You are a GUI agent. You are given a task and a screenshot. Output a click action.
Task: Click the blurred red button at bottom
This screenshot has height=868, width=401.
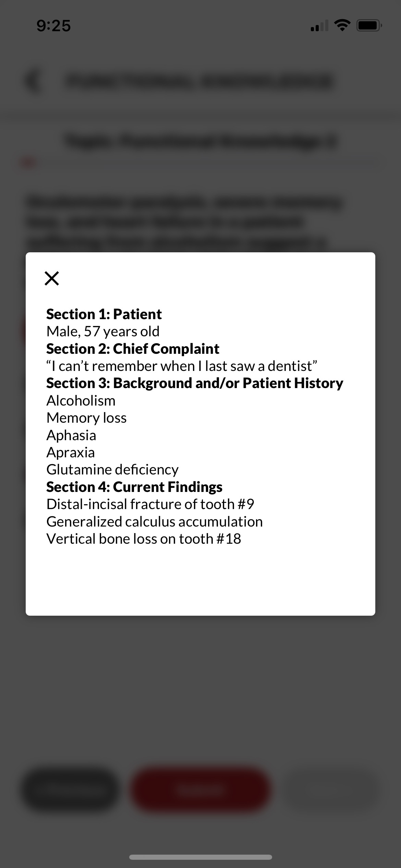click(200, 789)
